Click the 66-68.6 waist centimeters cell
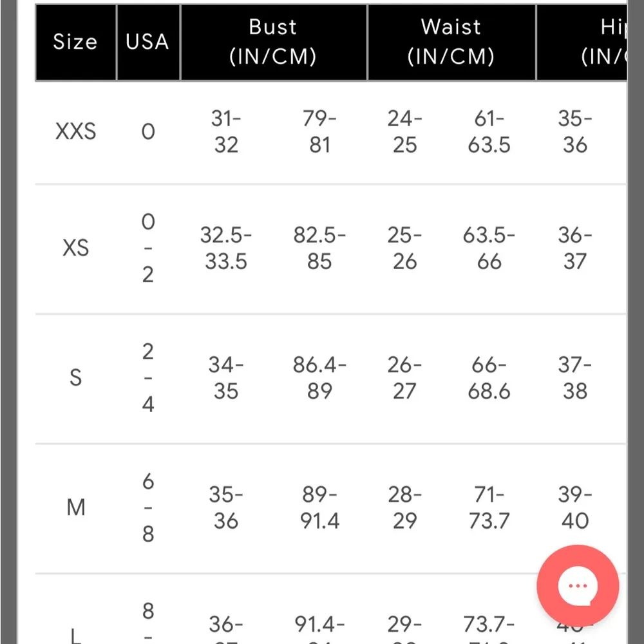This screenshot has width=644, height=644. pos(489,378)
